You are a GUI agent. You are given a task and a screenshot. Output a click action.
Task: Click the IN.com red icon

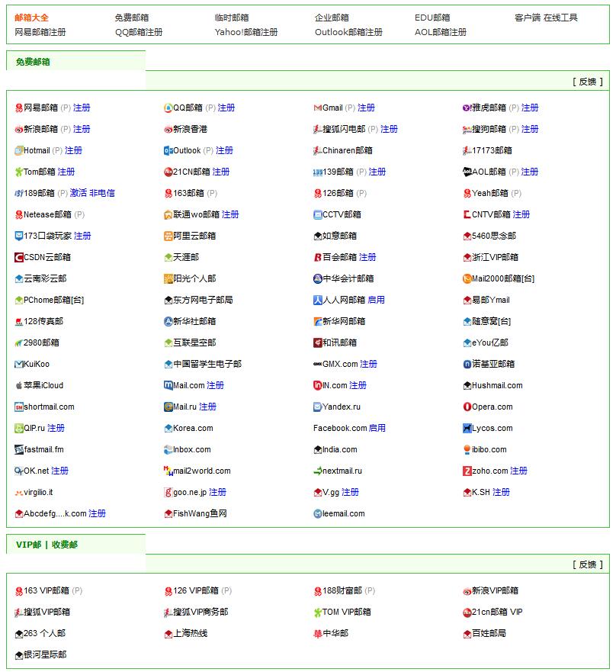tap(317, 386)
